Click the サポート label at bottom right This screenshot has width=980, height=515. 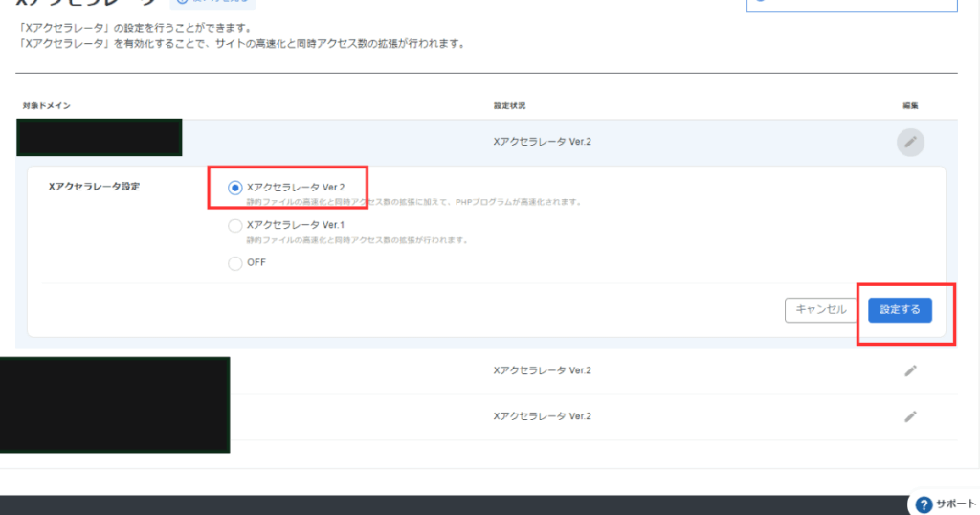[x=956, y=504]
